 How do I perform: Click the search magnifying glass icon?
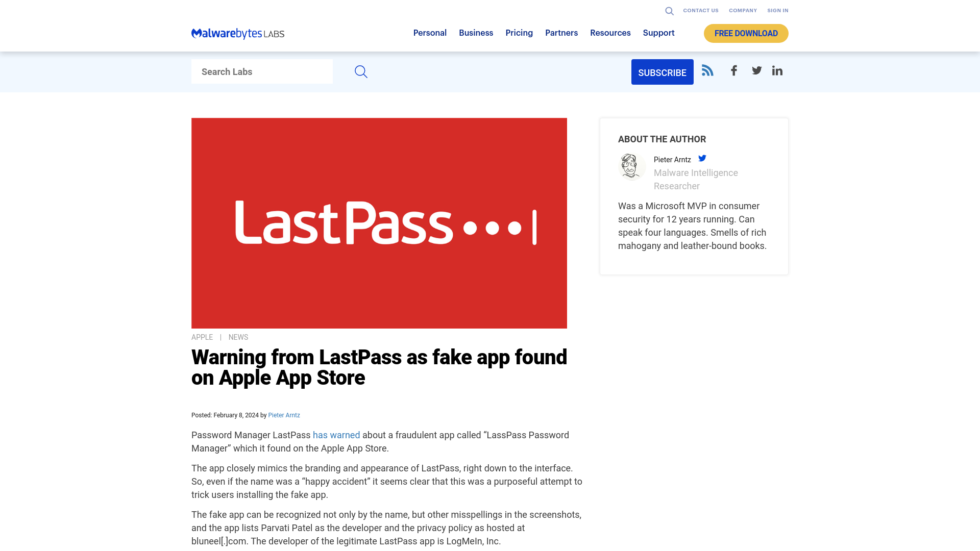[361, 71]
